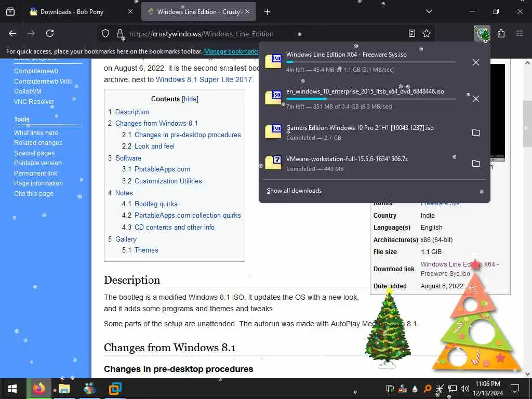This screenshot has width=532, height=399.
Task: Open the Windows Start button
Action: pyautogui.click(x=12, y=389)
